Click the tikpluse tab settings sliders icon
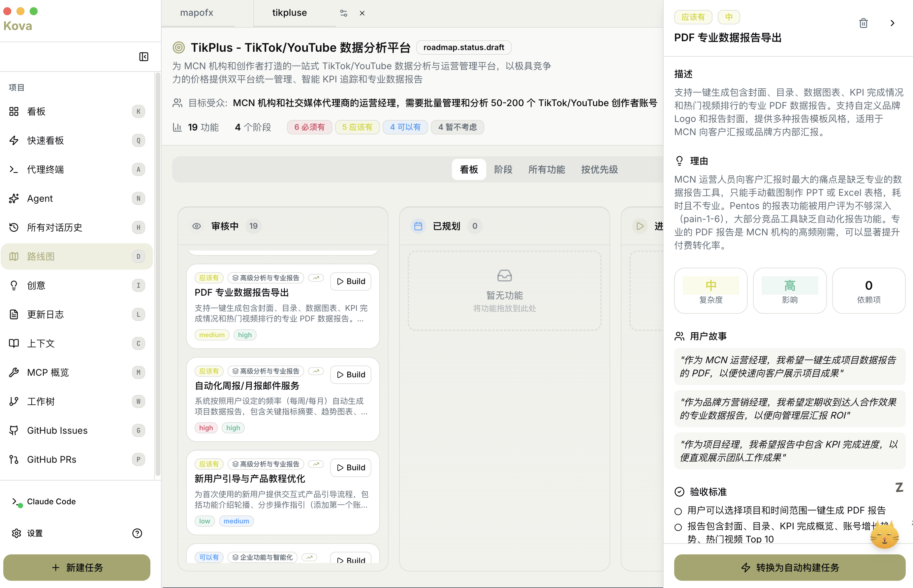913x588 pixels. click(x=343, y=14)
